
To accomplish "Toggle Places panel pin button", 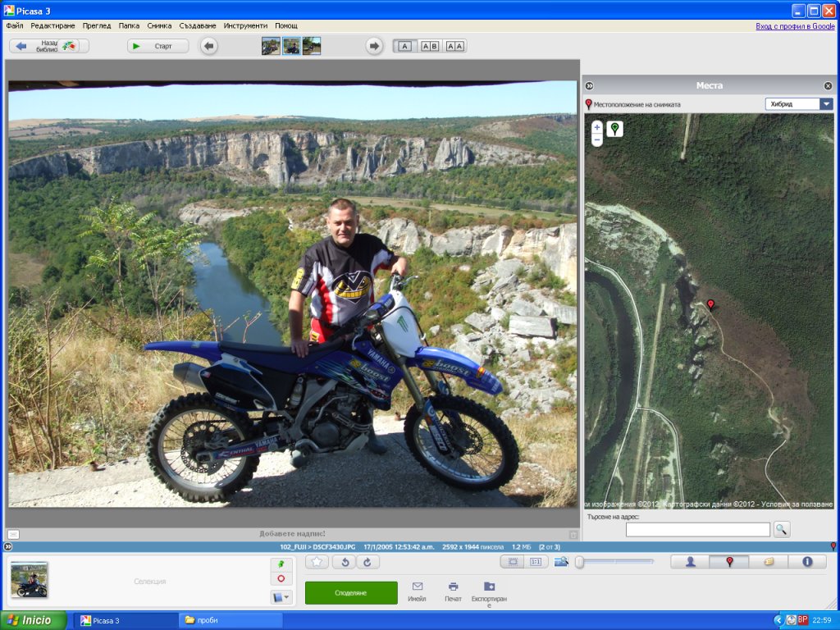I will (729, 561).
